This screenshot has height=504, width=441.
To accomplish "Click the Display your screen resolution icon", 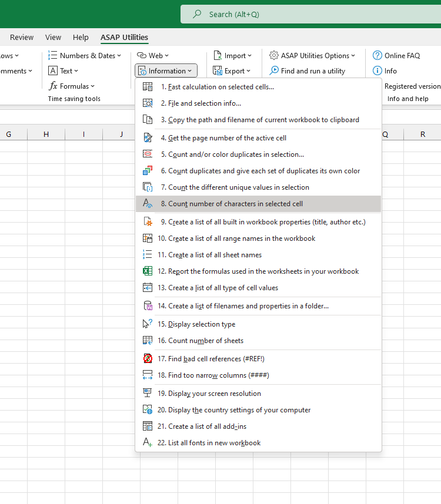I will point(148,394).
